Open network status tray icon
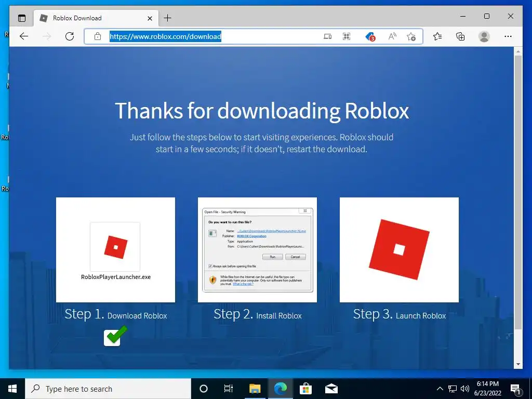The image size is (532, 399). click(x=453, y=389)
